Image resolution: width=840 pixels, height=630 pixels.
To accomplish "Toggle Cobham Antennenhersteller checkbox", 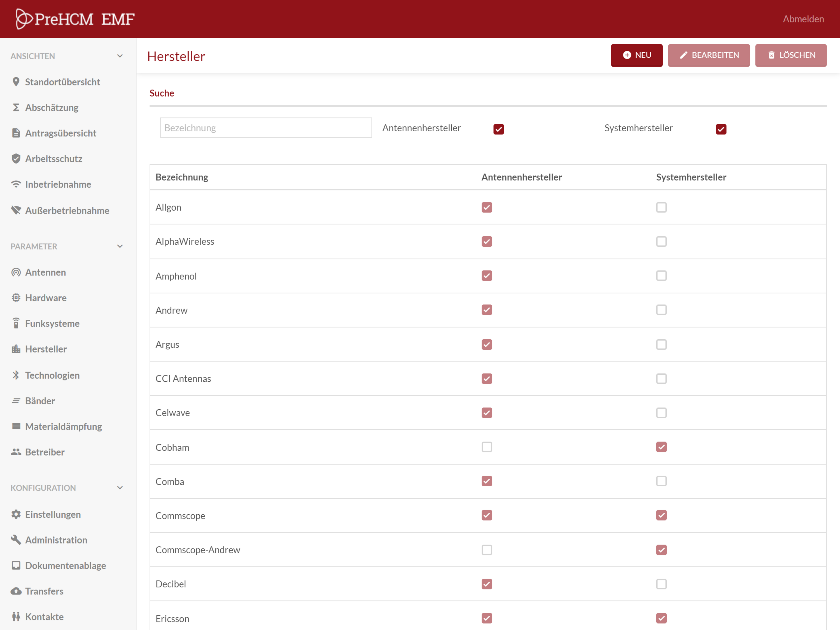I will pos(486,447).
